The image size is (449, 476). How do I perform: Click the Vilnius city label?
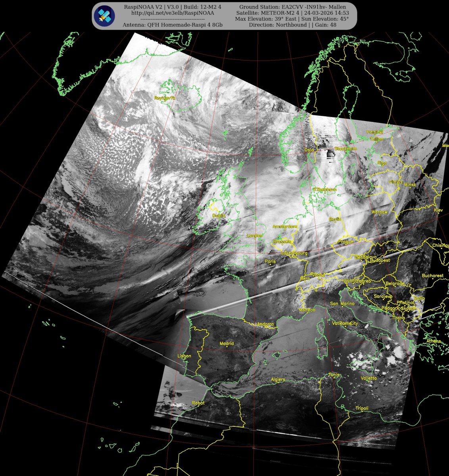(395, 182)
